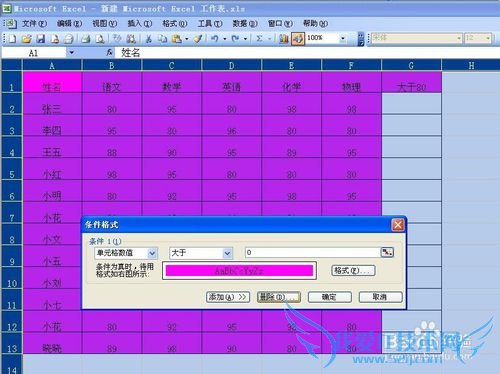
Task: Click the Permission toolbar icon
Action: (55, 39)
